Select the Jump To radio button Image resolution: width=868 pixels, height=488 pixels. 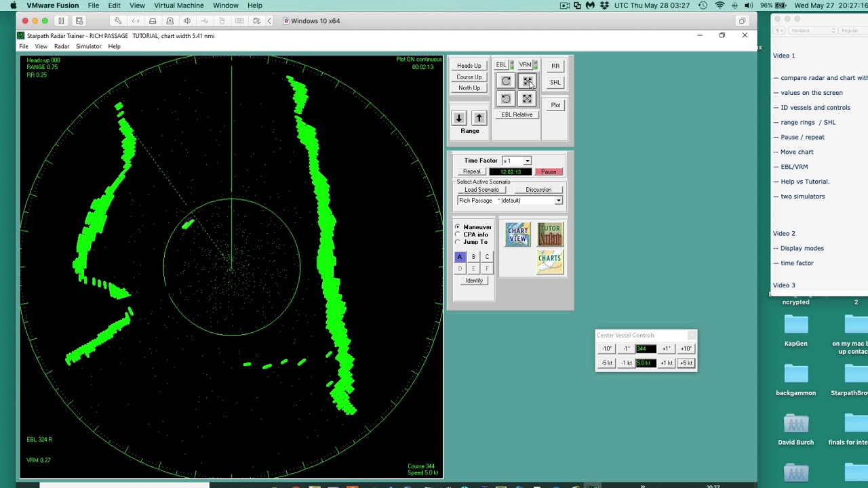[x=457, y=242]
